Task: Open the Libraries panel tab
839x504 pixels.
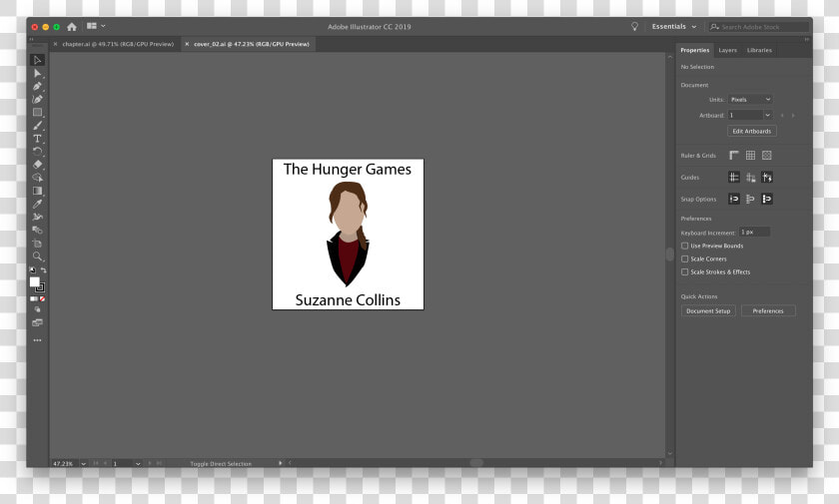Action: click(x=759, y=50)
